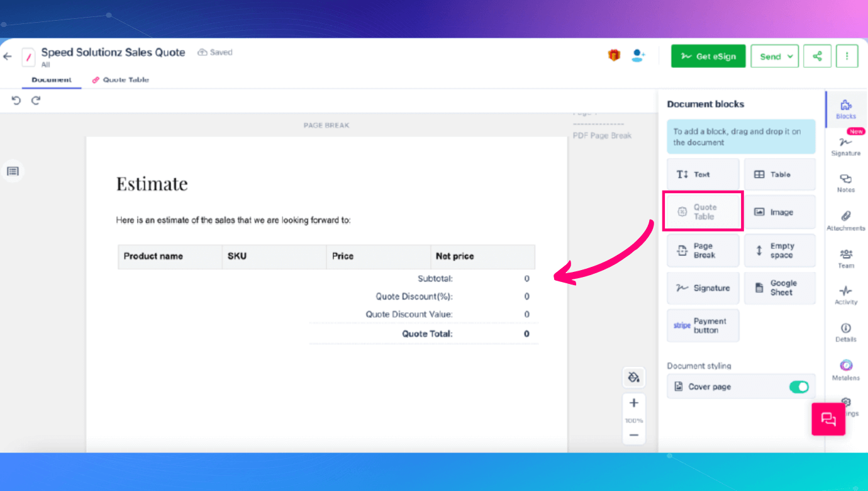868x491 pixels.
Task: Select the Table block
Action: (x=780, y=174)
